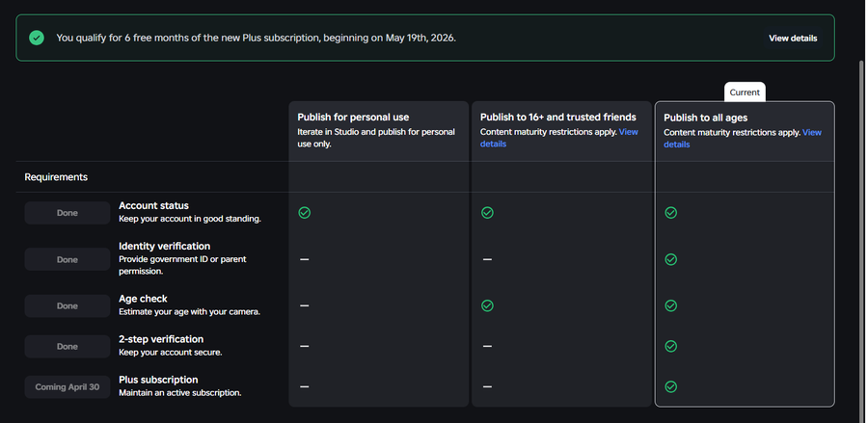868x423 pixels.
Task: Select the Current badge above Publish to all ages
Action: [745, 93]
